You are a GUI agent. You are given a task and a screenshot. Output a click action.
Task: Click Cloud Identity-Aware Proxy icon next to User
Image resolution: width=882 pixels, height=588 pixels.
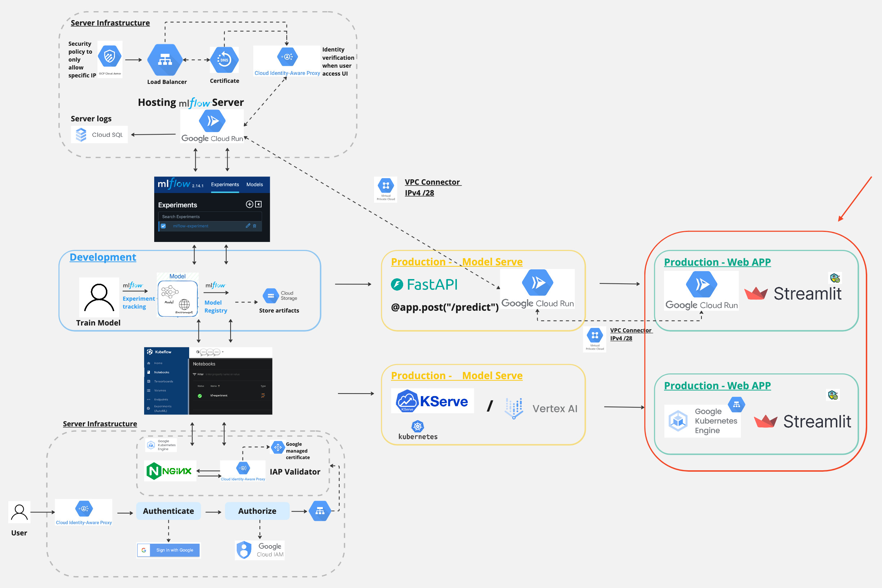pos(84,509)
